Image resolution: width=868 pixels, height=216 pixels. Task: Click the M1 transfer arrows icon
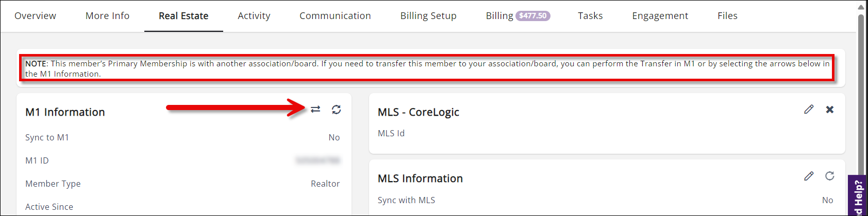315,110
